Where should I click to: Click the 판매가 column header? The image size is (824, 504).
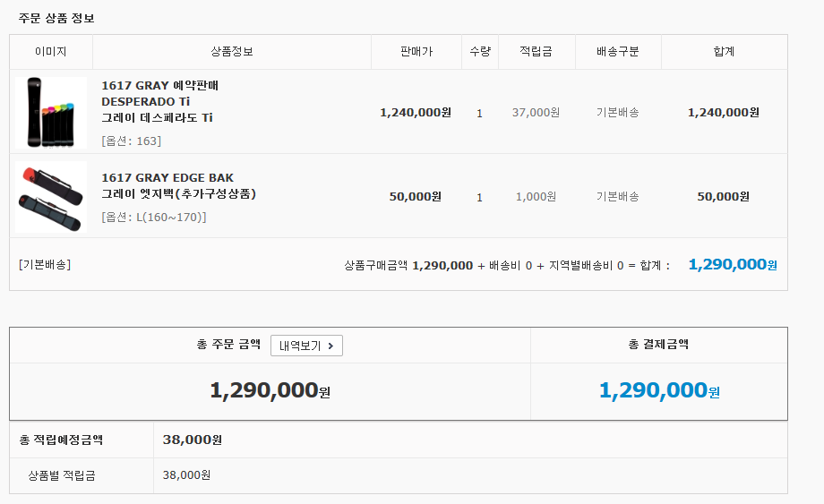[416, 51]
